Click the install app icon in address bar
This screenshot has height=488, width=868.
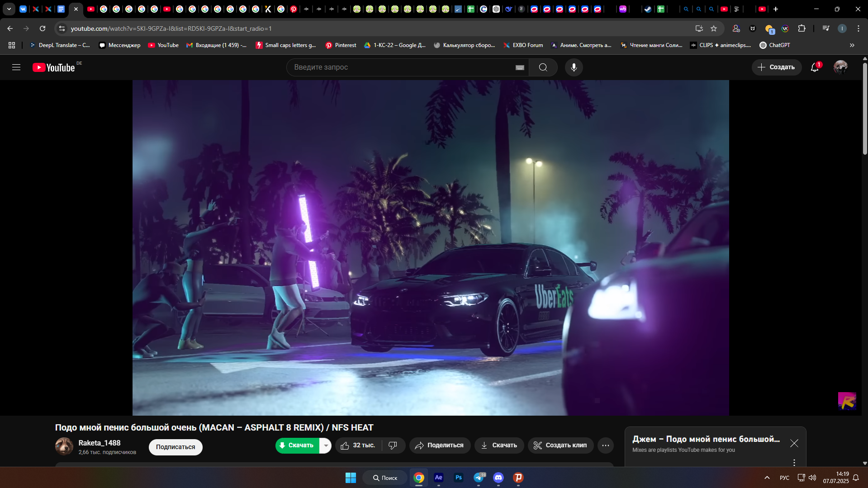(x=699, y=28)
